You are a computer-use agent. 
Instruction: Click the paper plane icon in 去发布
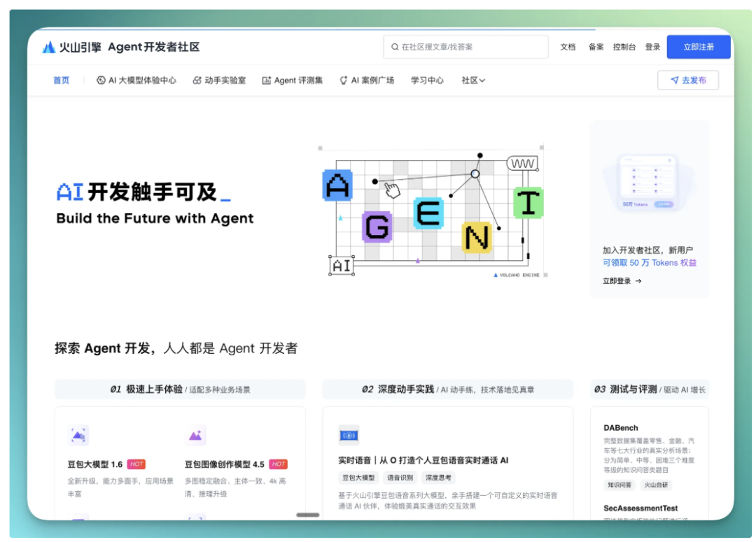point(675,80)
